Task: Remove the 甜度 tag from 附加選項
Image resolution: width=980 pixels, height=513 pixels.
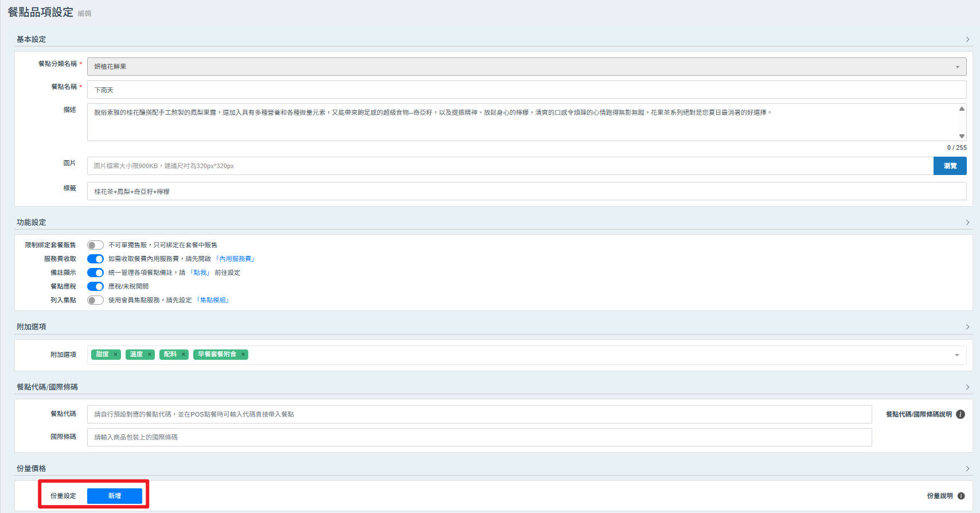Action: point(116,355)
